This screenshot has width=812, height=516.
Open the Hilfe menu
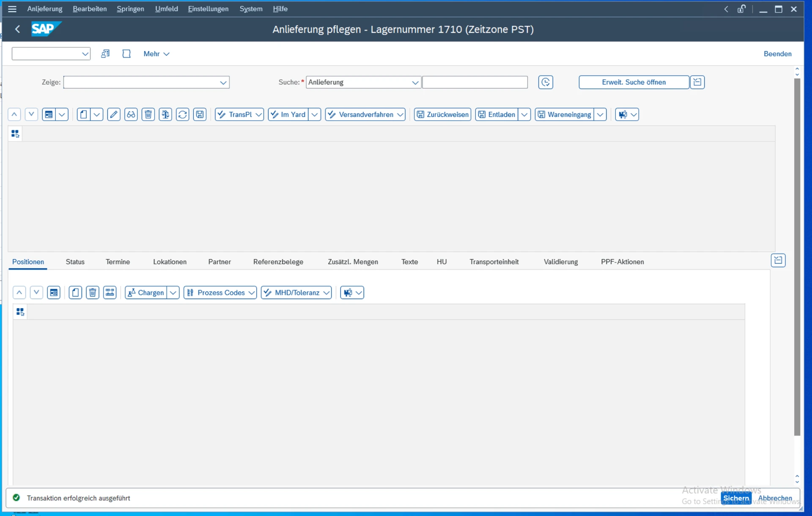point(280,9)
